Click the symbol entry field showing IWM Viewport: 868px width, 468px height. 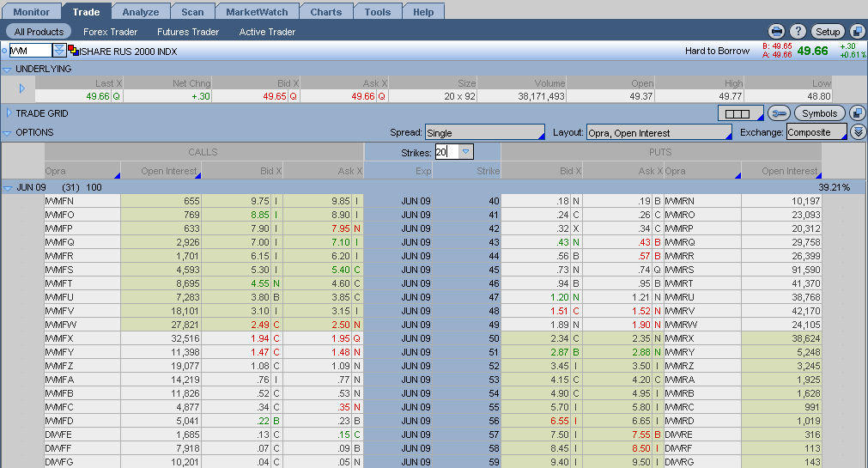pos(30,51)
